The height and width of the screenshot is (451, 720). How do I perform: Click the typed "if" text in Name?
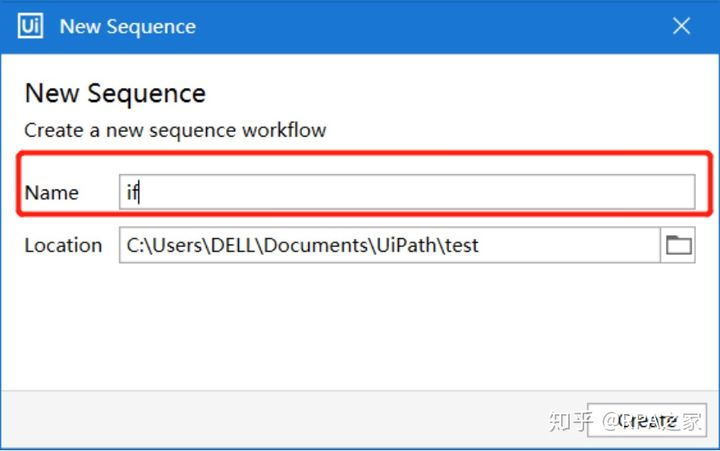pyautogui.click(x=132, y=192)
